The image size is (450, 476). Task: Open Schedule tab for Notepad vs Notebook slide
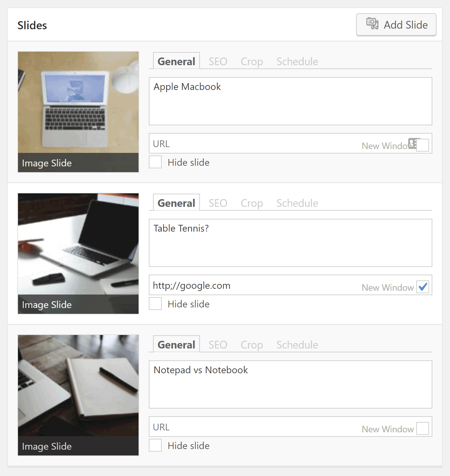pos(297,345)
